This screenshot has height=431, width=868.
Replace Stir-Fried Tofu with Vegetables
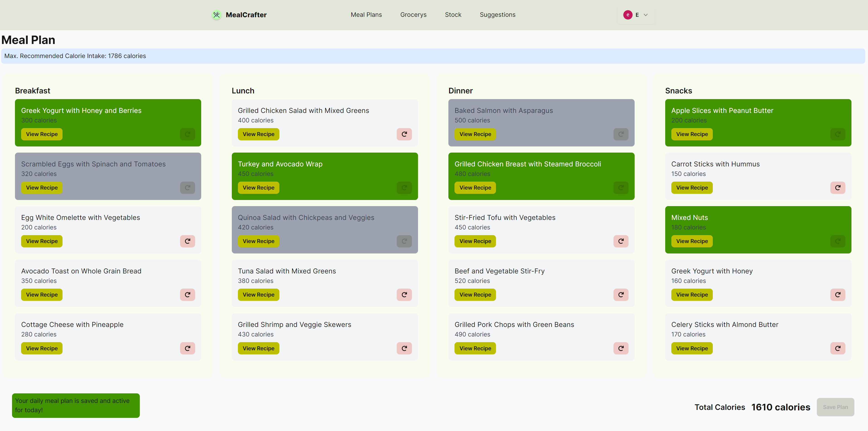tap(621, 241)
